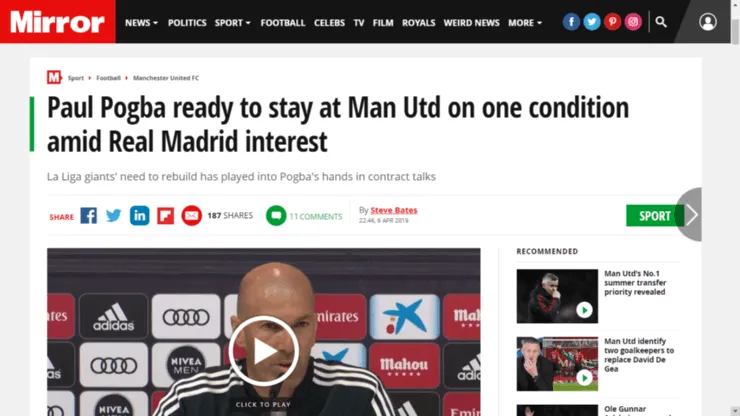Visit Mirror's Pinterest page icon
This screenshot has height=416, width=740.
[x=613, y=22]
